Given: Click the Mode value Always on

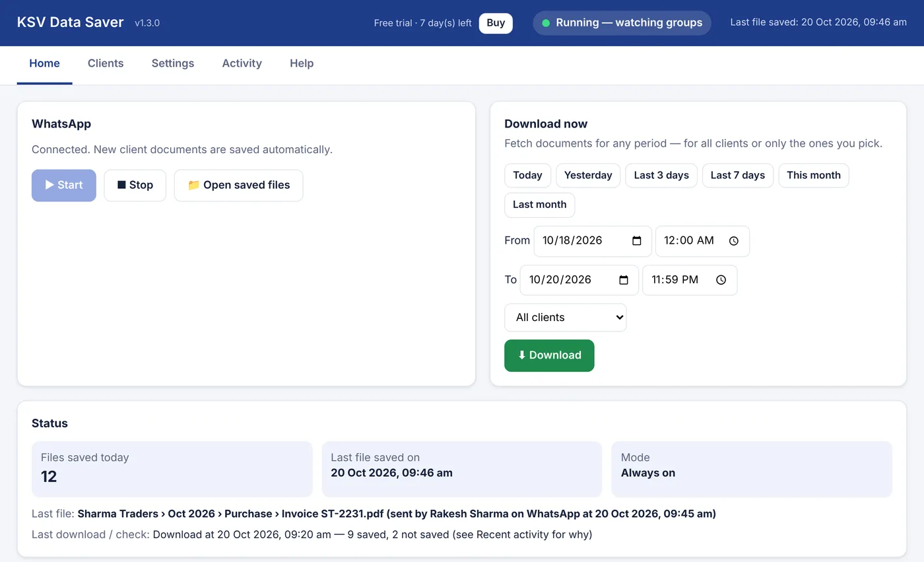Looking at the screenshot, I should click(x=648, y=473).
